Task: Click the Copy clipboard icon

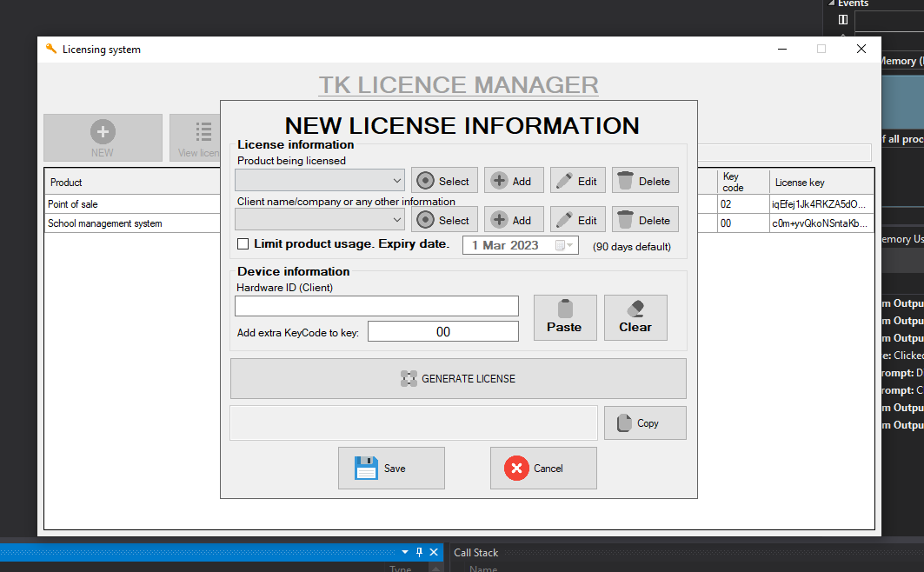Action: click(622, 422)
